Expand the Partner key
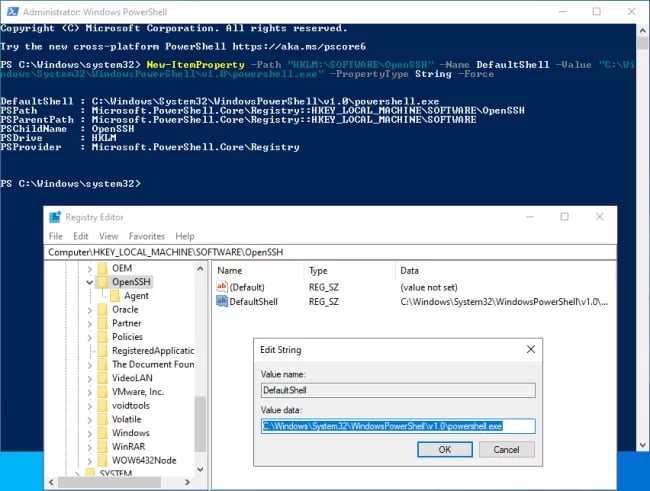This screenshot has width=650, height=491. [90, 323]
